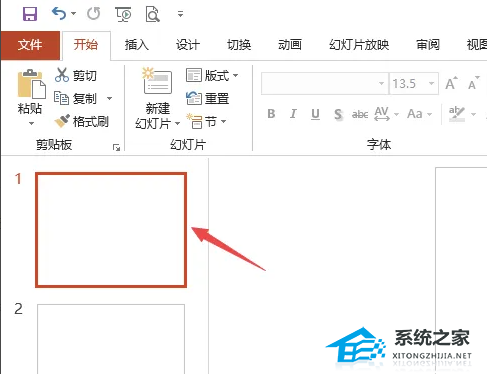Click the Save icon in quick access toolbar
The width and height of the screenshot is (487, 374).
tap(30, 14)
